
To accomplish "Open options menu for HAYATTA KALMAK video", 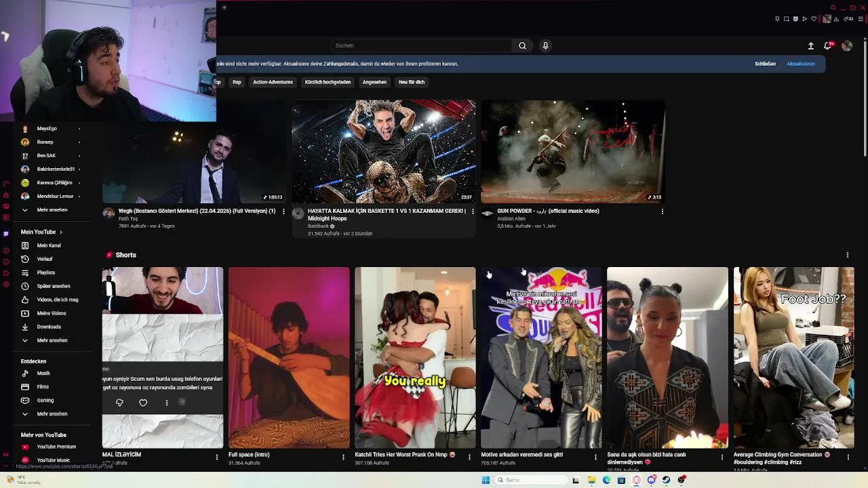I will [473, 211].
